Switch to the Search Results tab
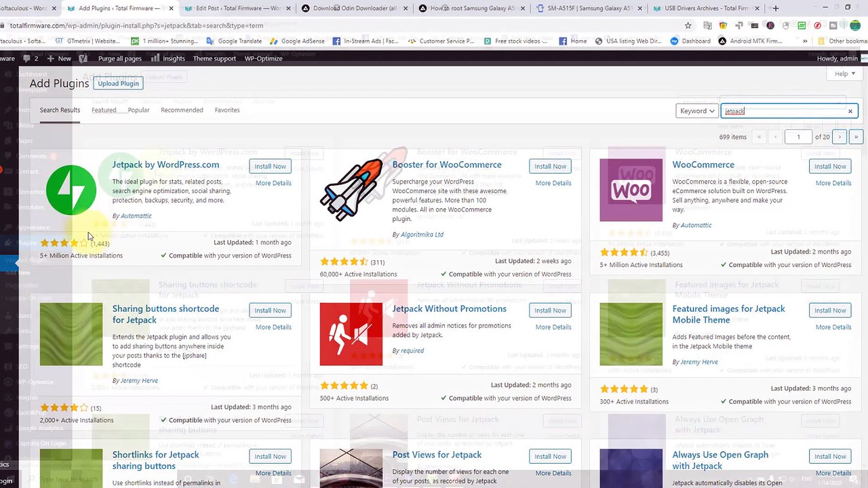868x488 pixels. [x=60, y=110]
